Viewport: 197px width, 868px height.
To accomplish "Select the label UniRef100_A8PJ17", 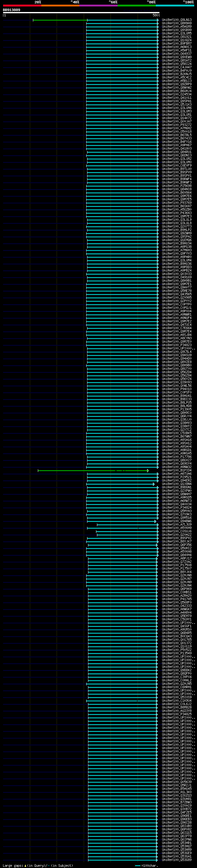I will coord(176,558).
